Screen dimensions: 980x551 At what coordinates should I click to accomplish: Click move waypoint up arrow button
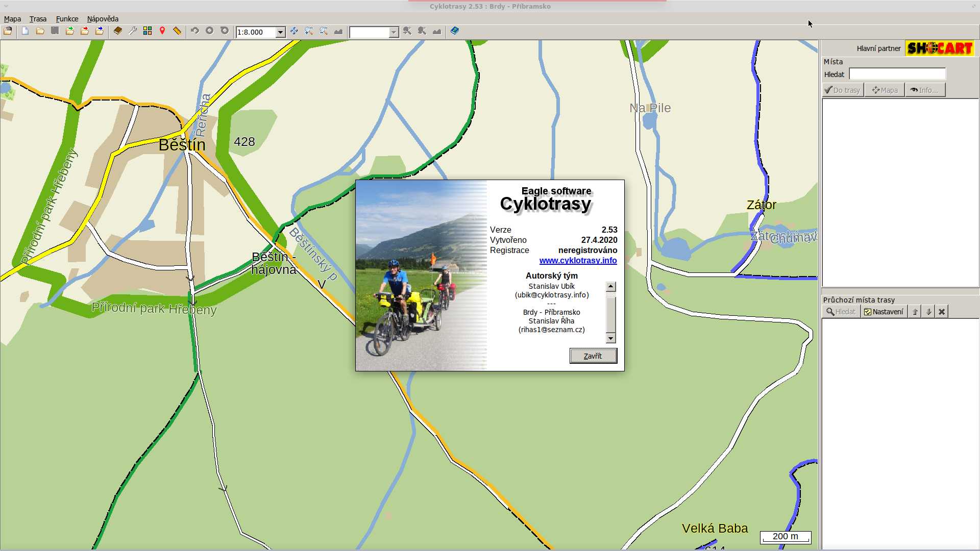915,312
